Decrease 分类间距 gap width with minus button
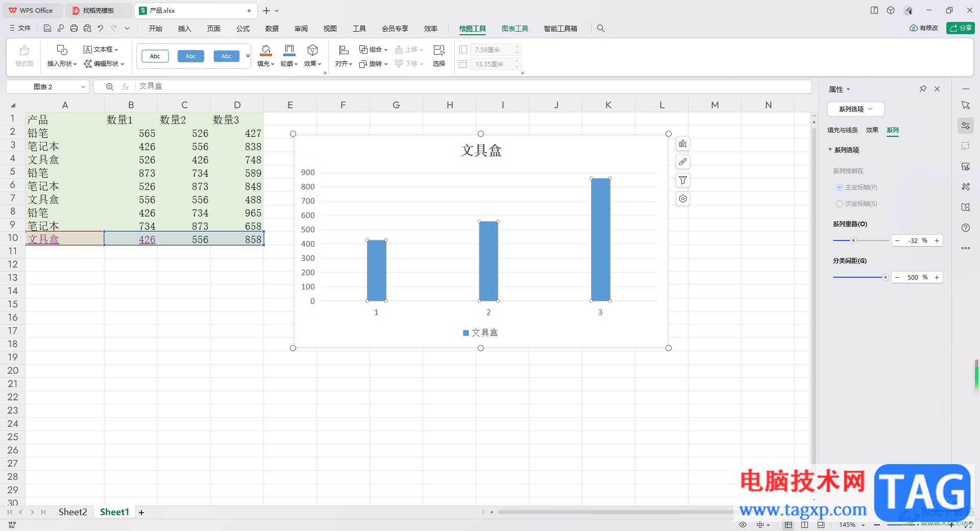Viewport: 980px width, 531px height. click(897, 277)
